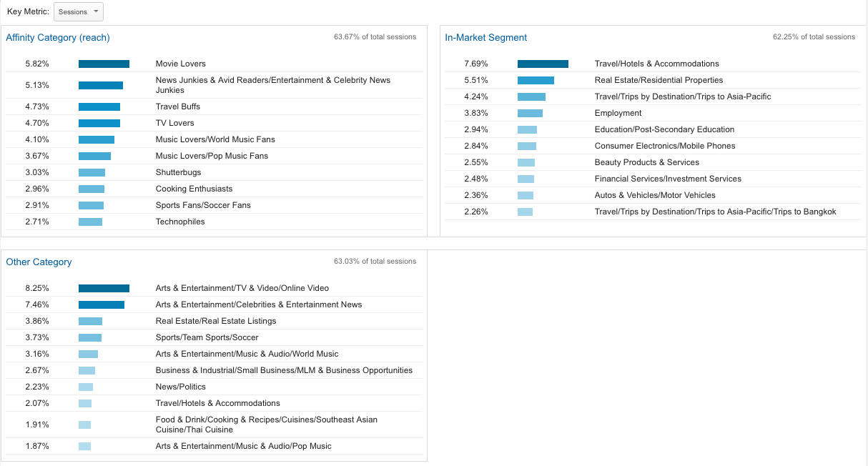Select the Employment in-market segment
Screen dimensions: 868x466
click(618, 113)
